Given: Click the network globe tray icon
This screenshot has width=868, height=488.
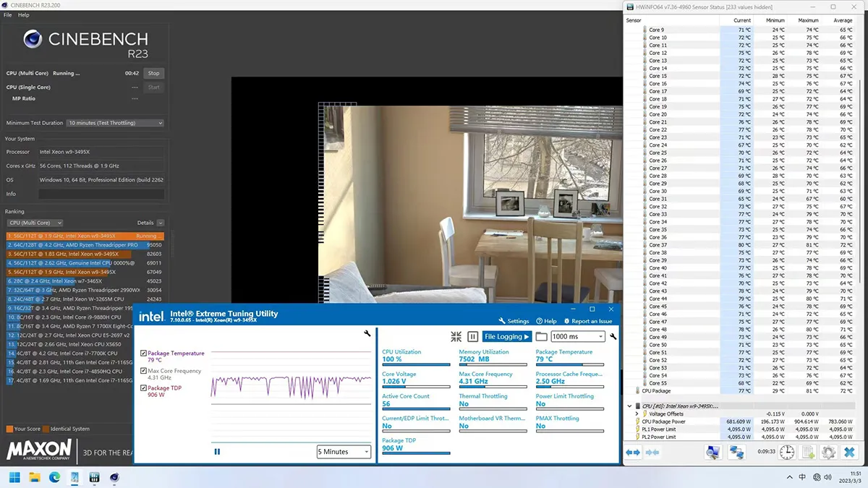Looking at the screenshot, I should 817,477.
